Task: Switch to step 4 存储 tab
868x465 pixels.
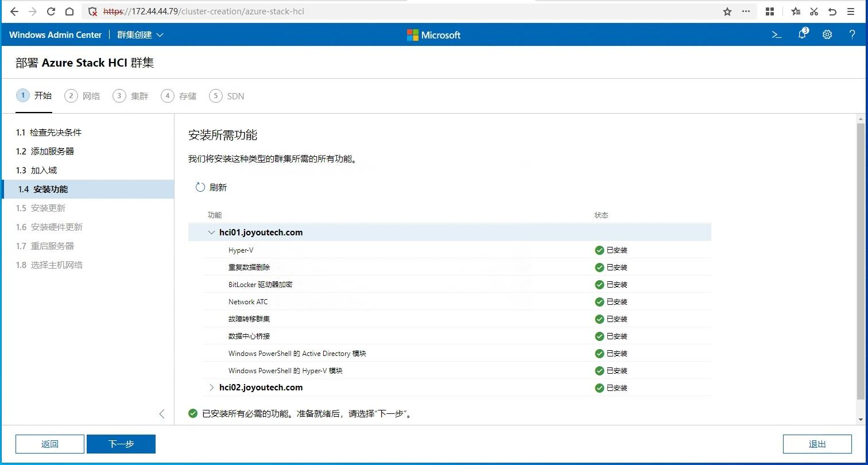Action: point(179,96)
